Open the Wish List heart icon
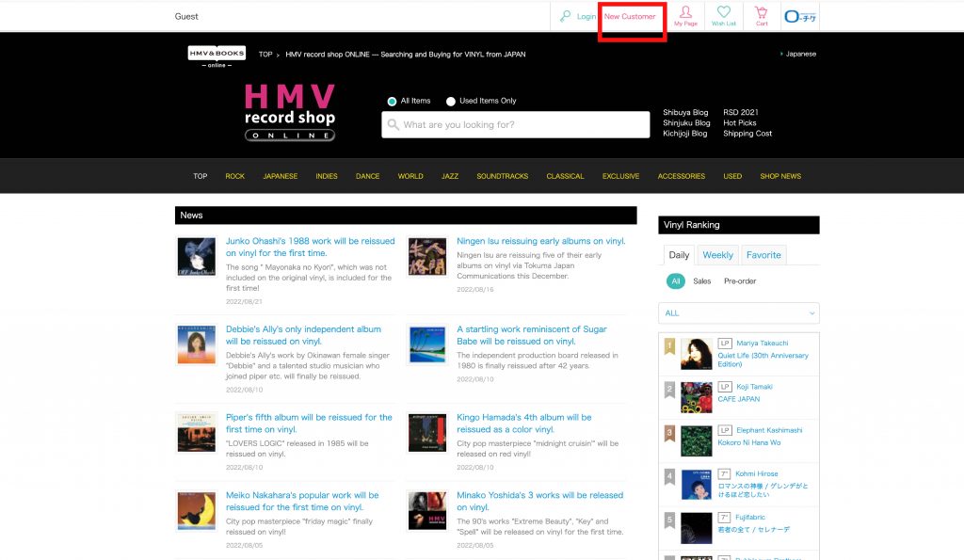Viewport: 964px width, 560px height. pos(724,13)
